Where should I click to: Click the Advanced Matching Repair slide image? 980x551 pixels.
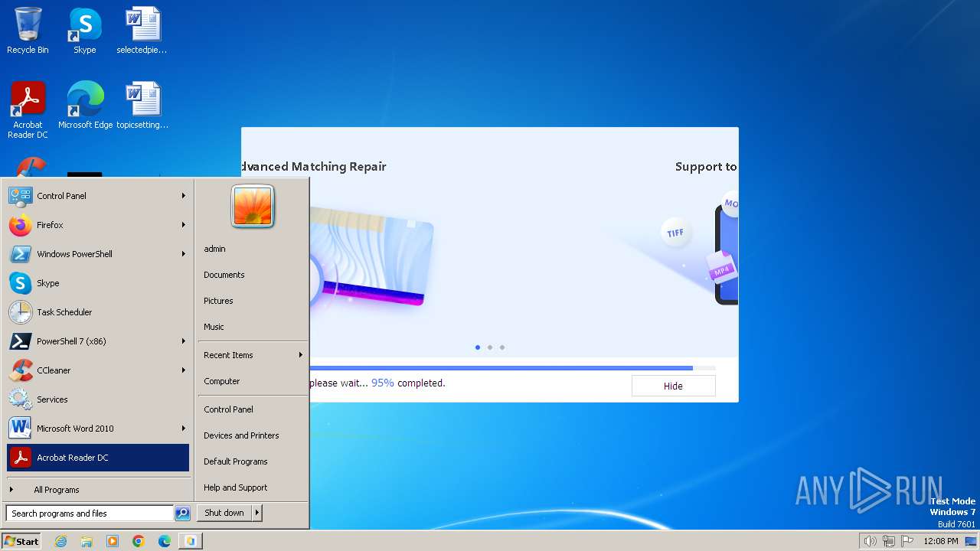[373, 257]
